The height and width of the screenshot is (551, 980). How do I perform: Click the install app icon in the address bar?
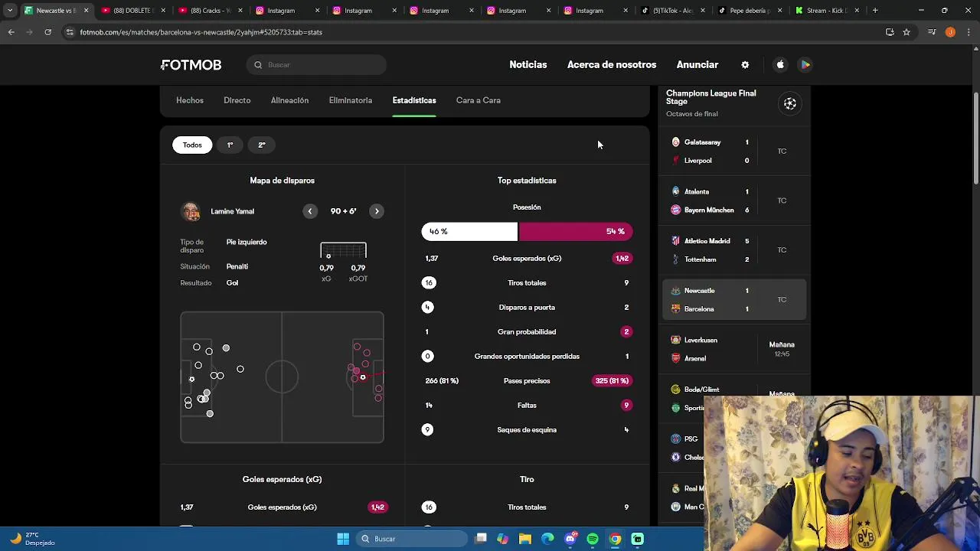[890, 32]
